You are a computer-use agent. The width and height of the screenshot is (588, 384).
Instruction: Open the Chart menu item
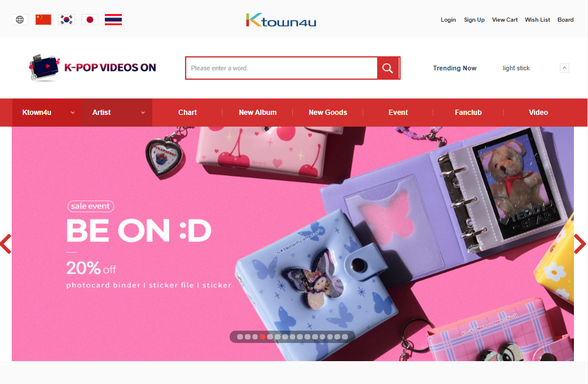(187, 112)
